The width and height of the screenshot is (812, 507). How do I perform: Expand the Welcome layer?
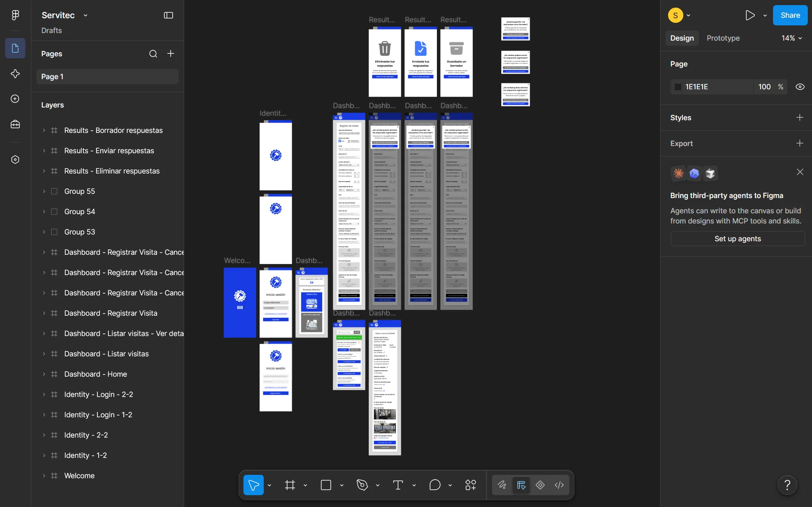[44, 476]
